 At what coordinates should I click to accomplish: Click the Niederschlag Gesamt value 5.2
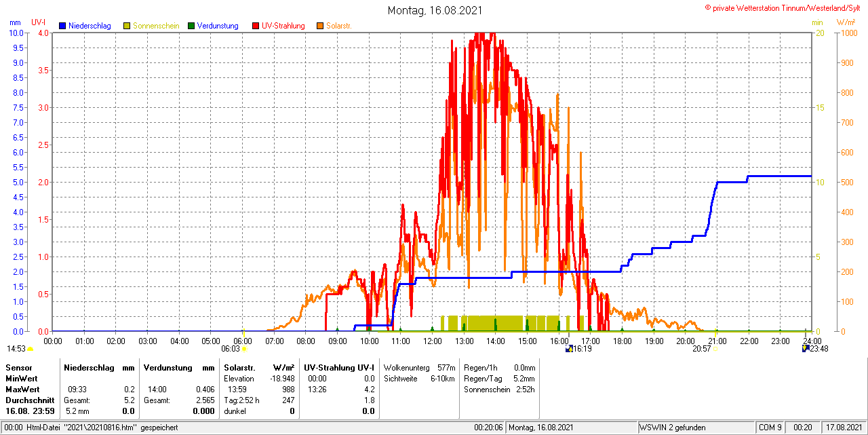click(129, 400)
